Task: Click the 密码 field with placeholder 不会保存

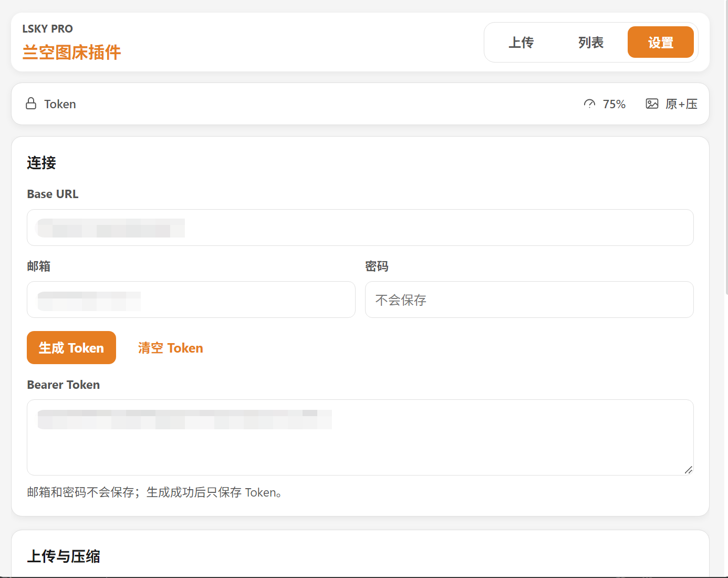Action: point(529,300)
